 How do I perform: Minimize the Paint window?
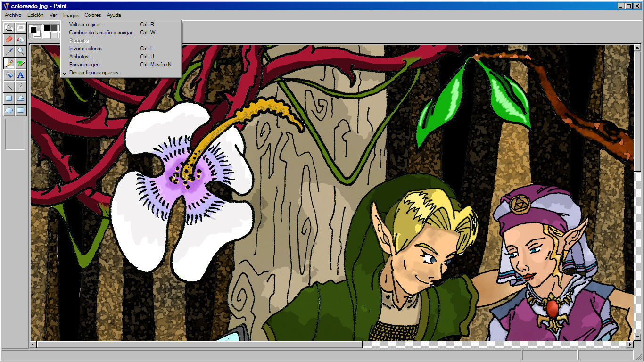tap(621, 6)
